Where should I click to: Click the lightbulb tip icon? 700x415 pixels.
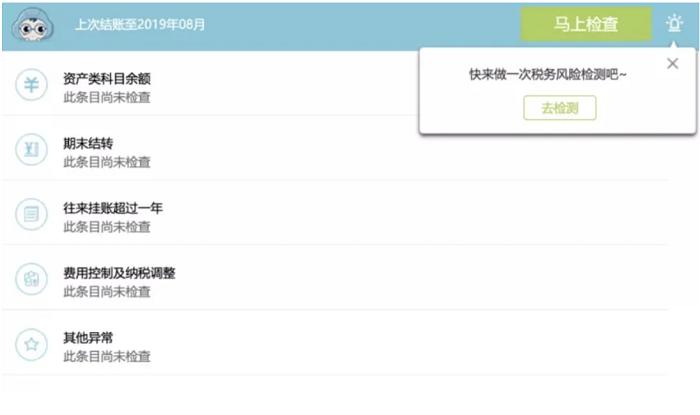(x=674, y=24)
